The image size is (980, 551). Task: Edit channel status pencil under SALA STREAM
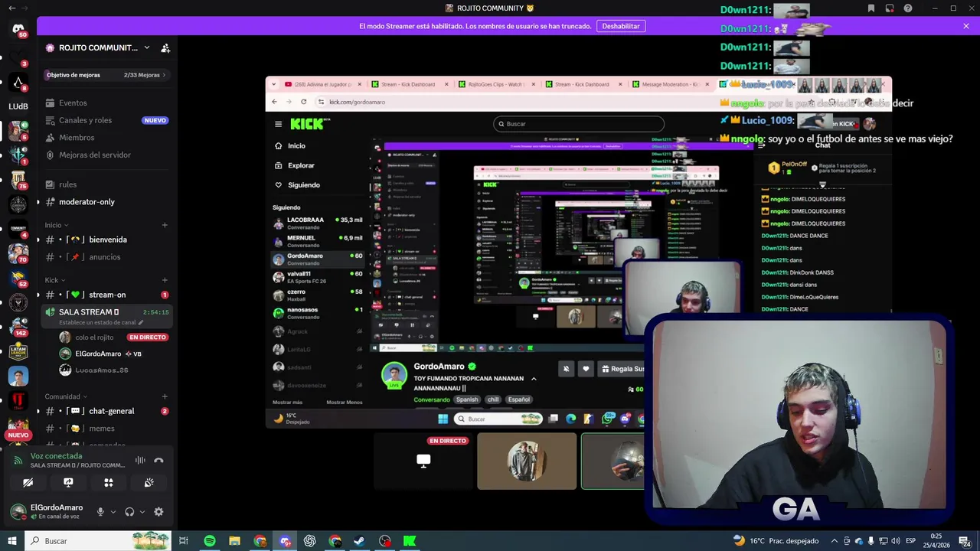tap(141, 322)
